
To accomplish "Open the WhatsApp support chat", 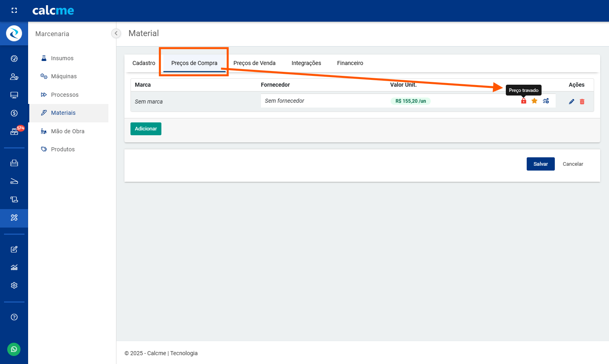I will 14,349.
